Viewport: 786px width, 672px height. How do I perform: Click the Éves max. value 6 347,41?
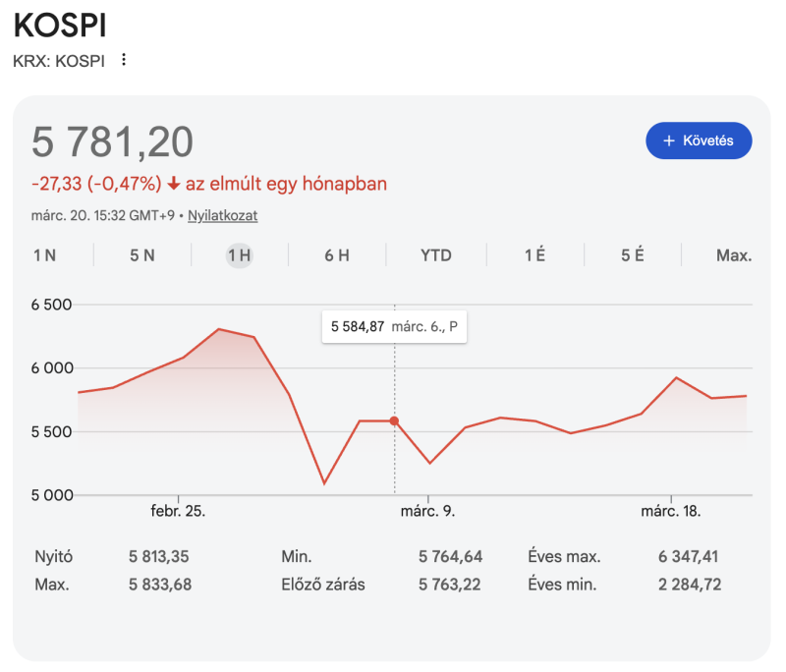click(689, 557)
